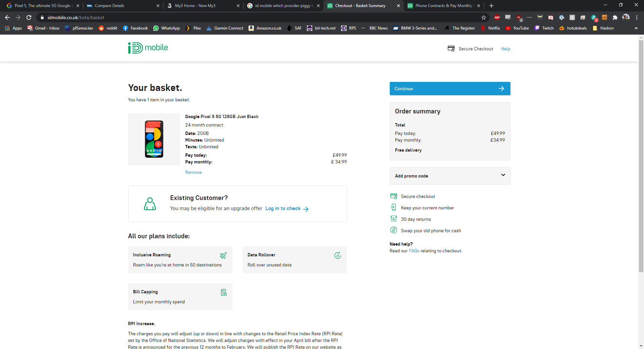Bookmark this page with star icon
The width and height of the screenshot is (644, 349).
[x=484, y=17]
